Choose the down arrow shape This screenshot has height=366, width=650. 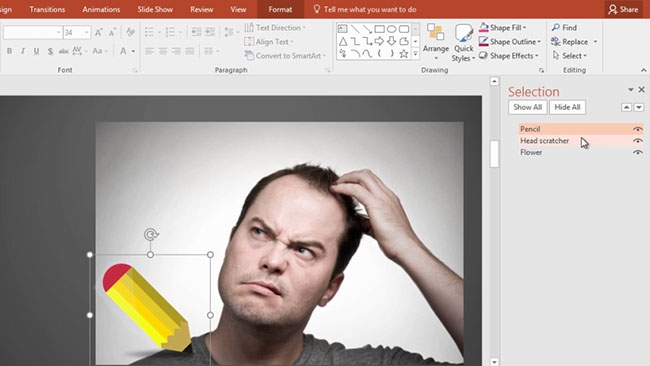(391, 41)
